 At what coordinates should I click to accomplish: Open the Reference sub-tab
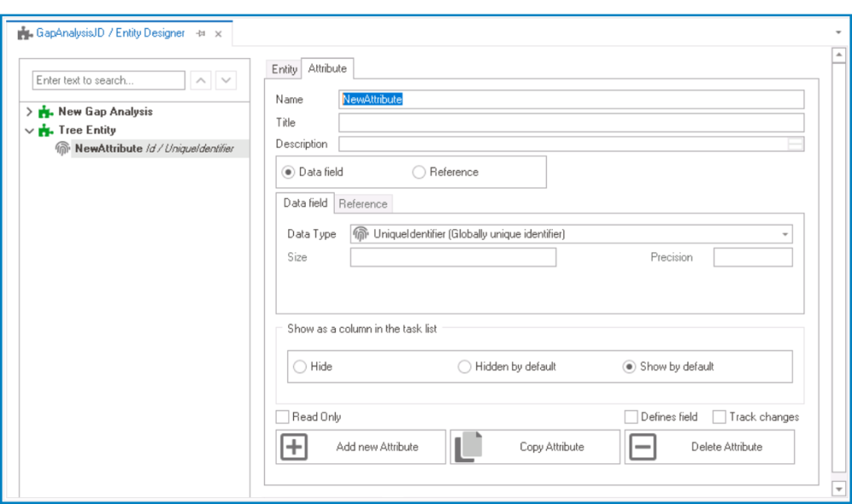click(363, 203)
